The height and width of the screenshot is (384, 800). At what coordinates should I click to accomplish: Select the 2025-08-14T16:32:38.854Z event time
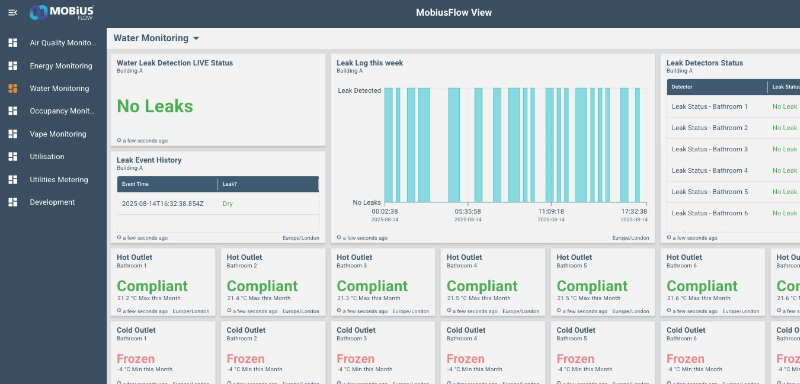point(163,203)
